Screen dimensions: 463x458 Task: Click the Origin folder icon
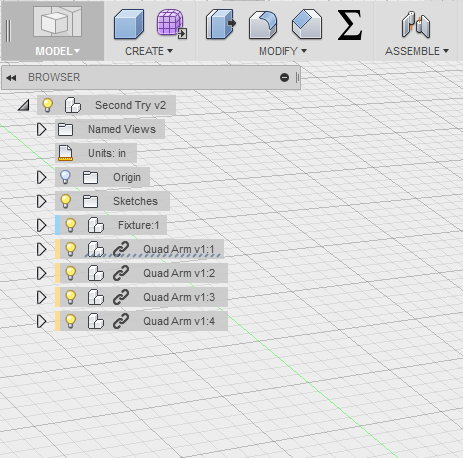coord(90,177)
